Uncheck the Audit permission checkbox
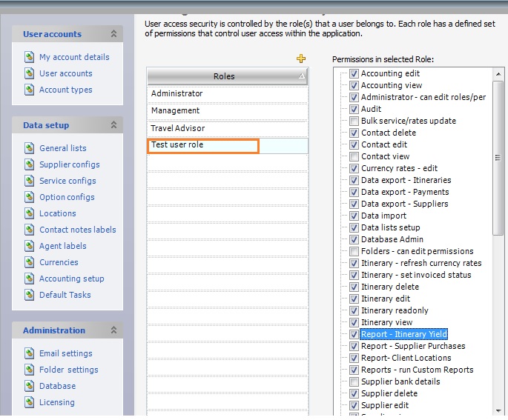 coord(354,109)
